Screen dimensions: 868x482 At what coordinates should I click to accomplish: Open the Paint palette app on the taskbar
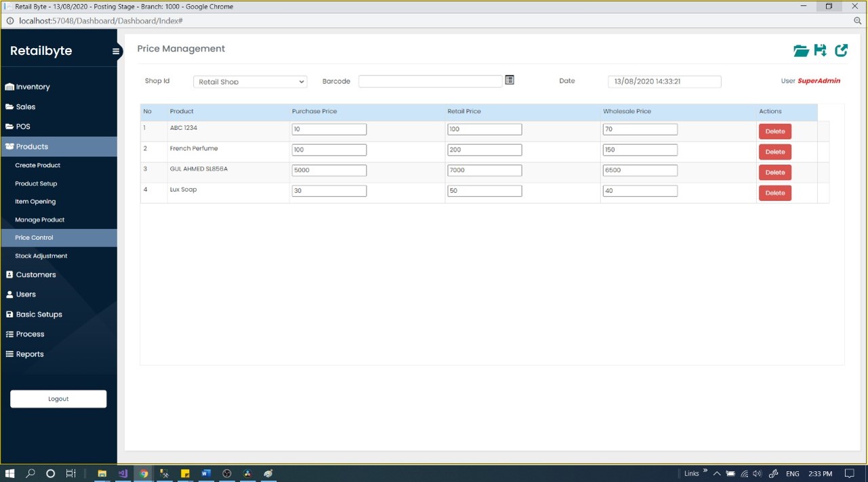click(x=268, y=474)
